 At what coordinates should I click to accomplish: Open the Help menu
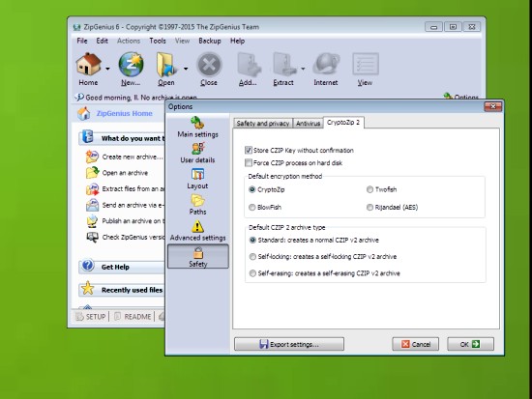pyautogui.click(x=238, y=41)
